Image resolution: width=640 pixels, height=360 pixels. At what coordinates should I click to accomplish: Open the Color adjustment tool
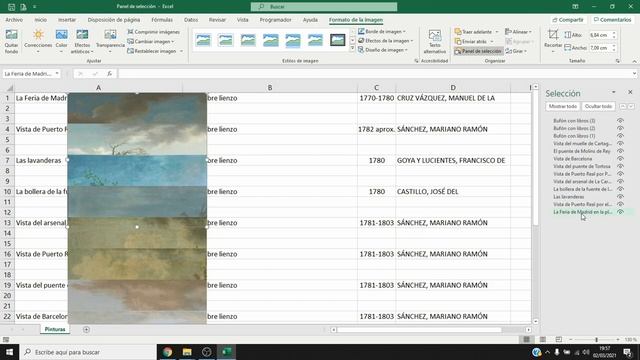pyautogui.click(x=62, y=41)
